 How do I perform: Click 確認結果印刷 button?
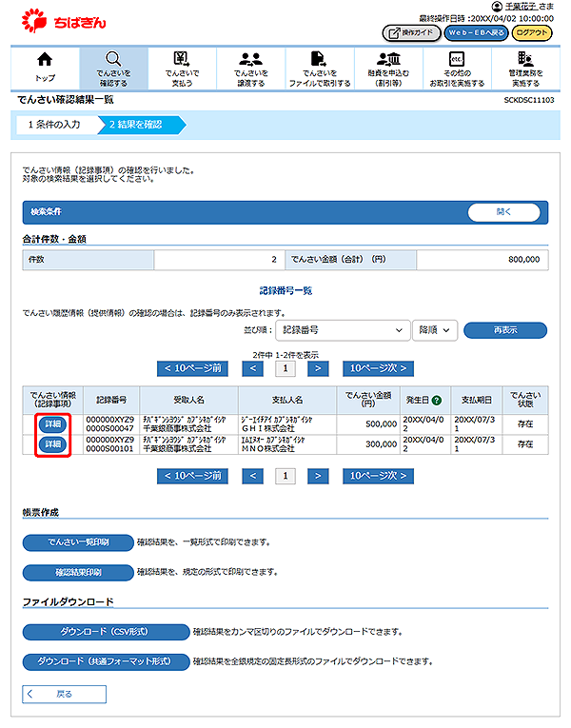(x=78, y=573)
